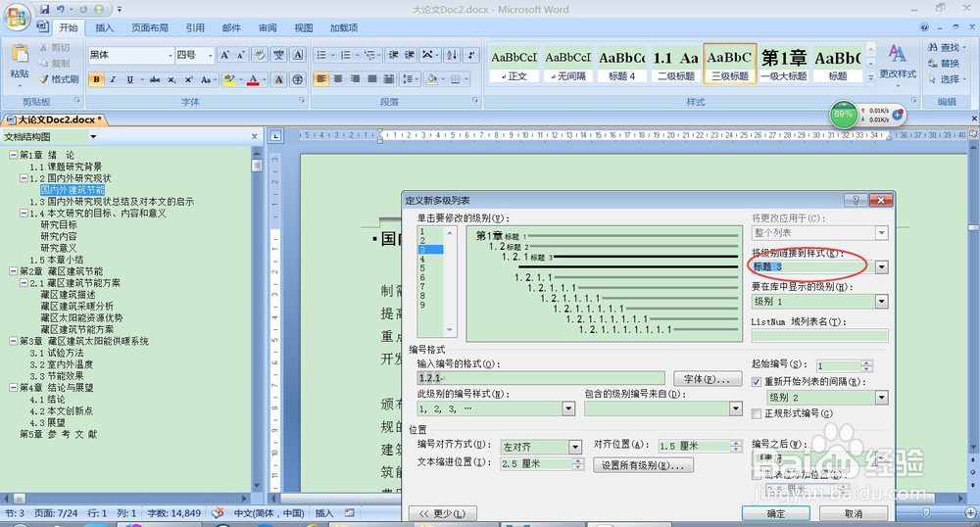Image resolution: width=980 pixels, height=527 pixels.
Task: Apply Underline formatting
Action: coord(130,79)
